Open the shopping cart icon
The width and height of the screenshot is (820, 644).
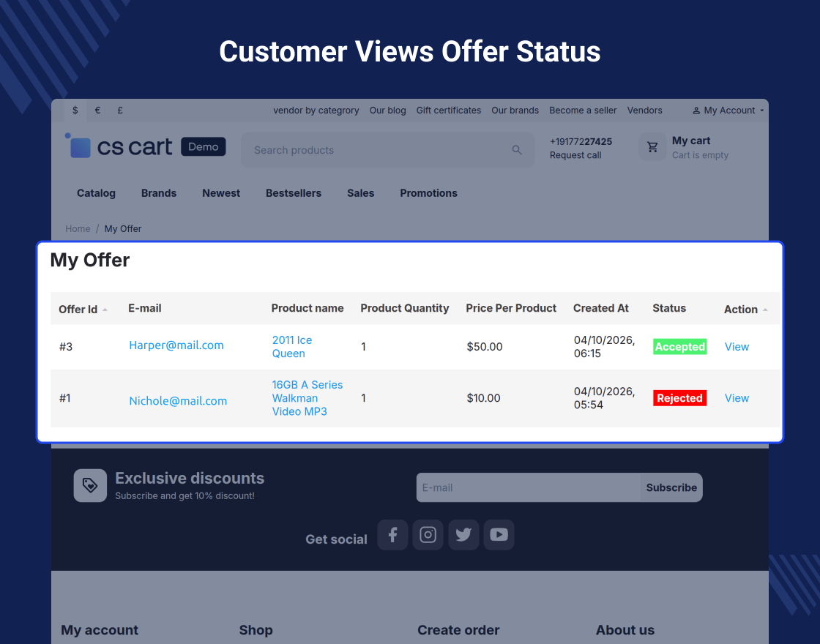click(x=652, y=147)
